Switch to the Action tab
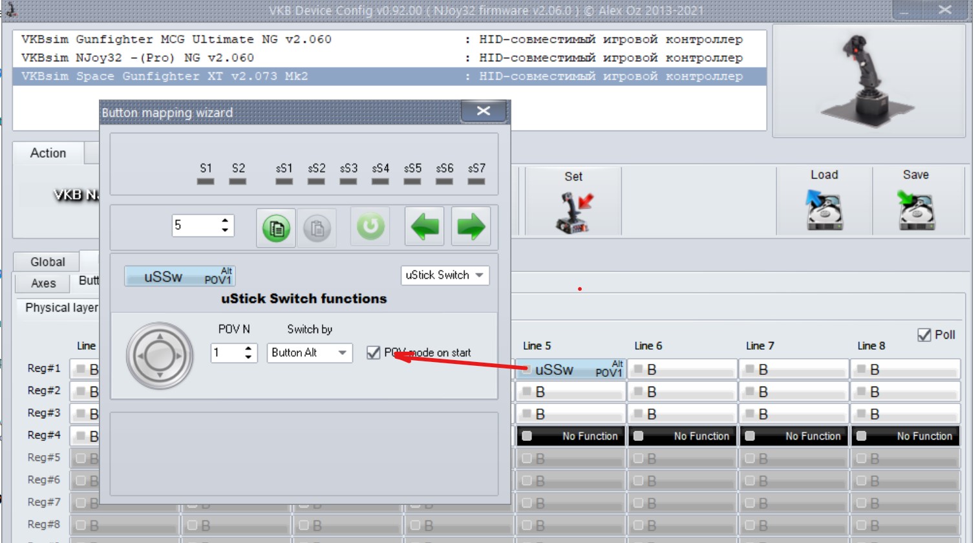980x543 pixels. (x=48, y=153)
